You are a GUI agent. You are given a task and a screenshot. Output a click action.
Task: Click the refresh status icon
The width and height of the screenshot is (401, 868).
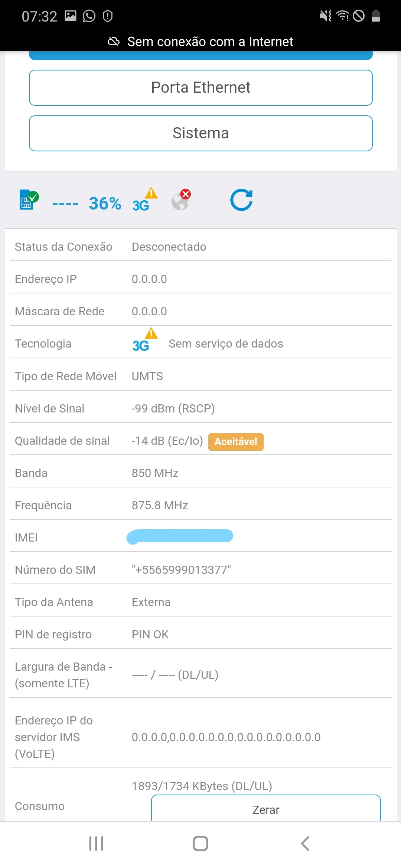tap(241, 200)
